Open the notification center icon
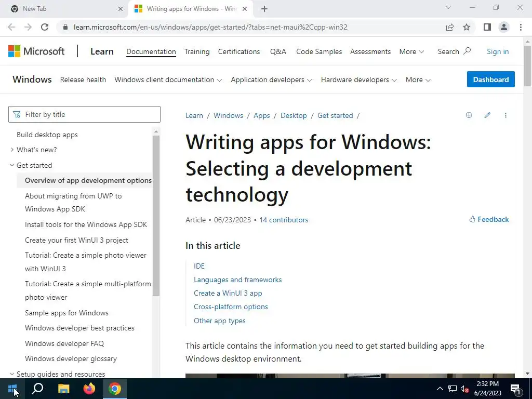 click(515, 389)
